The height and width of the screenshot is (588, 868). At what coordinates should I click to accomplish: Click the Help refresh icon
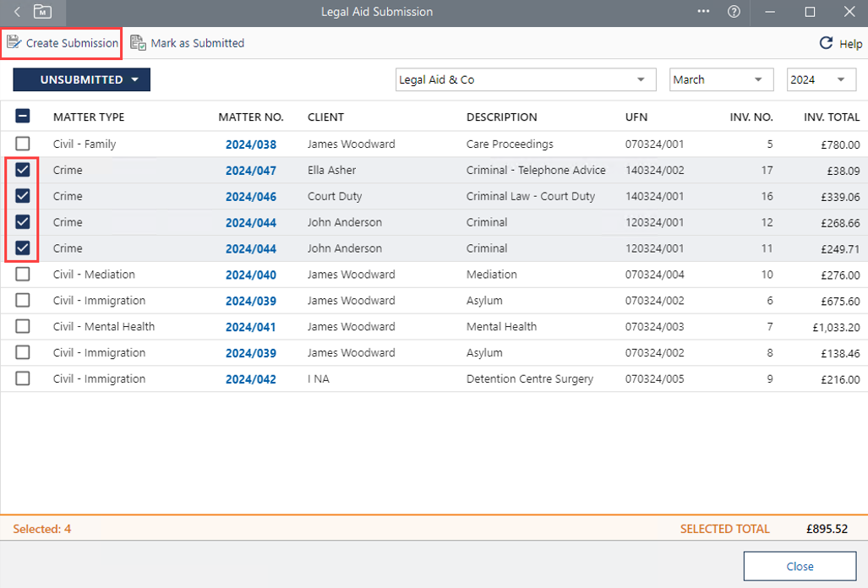click(826, 44)
